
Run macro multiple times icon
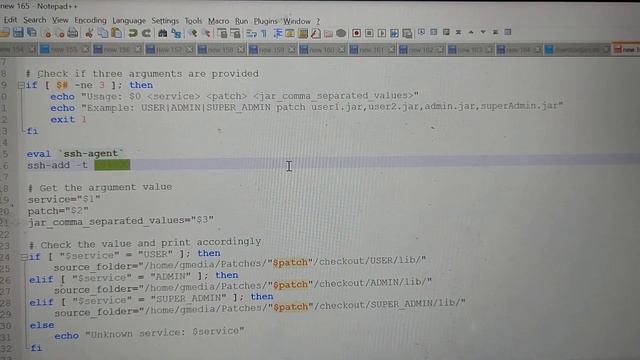pos(394,33)
